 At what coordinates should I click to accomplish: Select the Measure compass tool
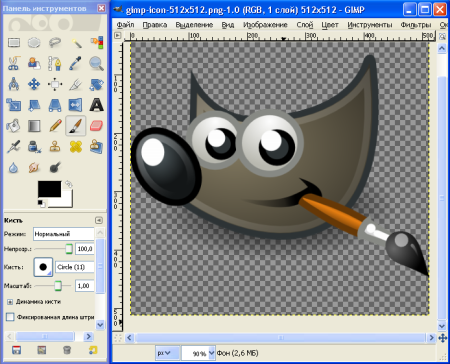(x=14, y=84)
